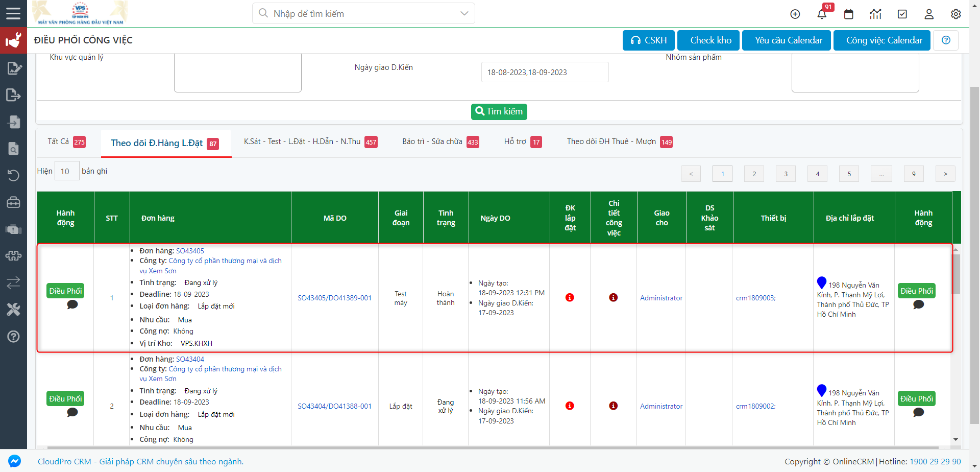Click left Điều Phối button for row 1
This screenshot has width=980, height=472.
[x=65, y=291]
